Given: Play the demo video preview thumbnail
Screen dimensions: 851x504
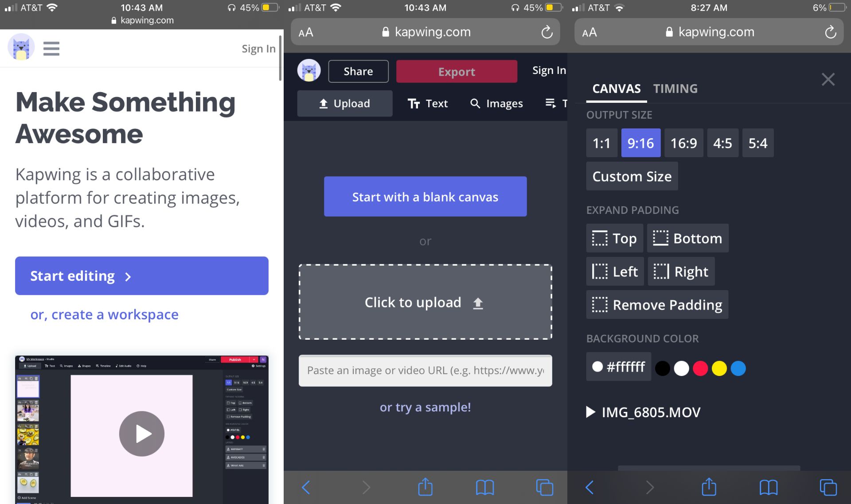Looking at the screenshot, I should (141, 434).
